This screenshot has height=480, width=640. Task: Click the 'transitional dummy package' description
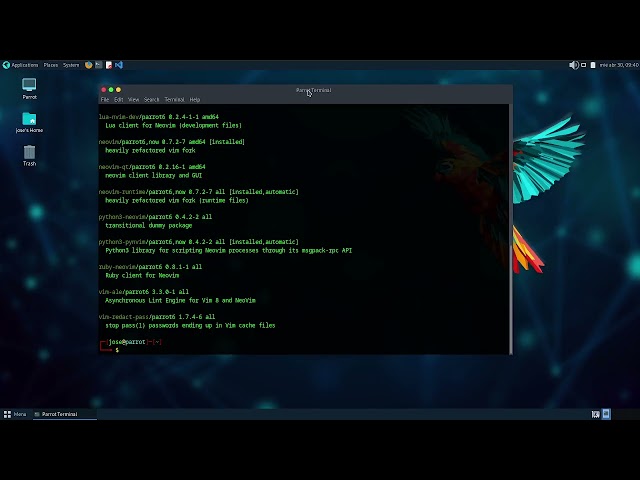[x=149, y=226]
